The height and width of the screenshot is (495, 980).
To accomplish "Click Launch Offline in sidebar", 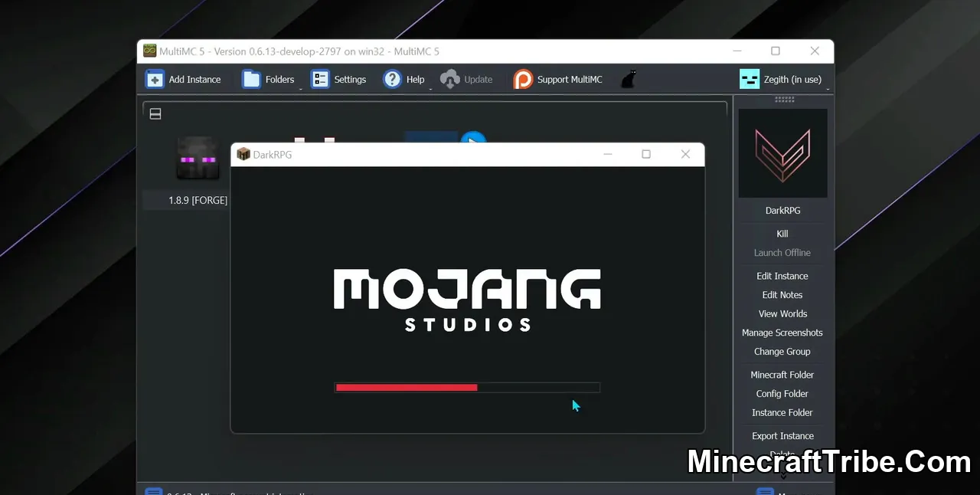I will click(x=782, y=253).
